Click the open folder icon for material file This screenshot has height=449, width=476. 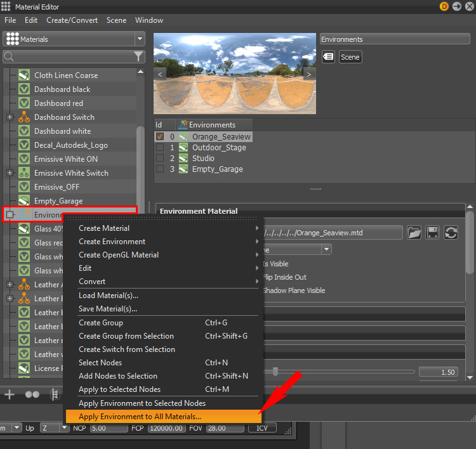pos(414,233)
